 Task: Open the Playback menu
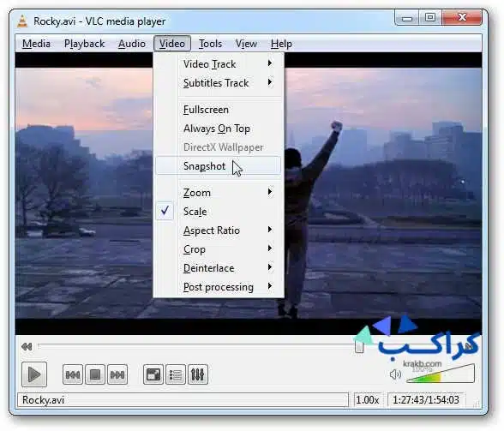(x=84, y=44)
